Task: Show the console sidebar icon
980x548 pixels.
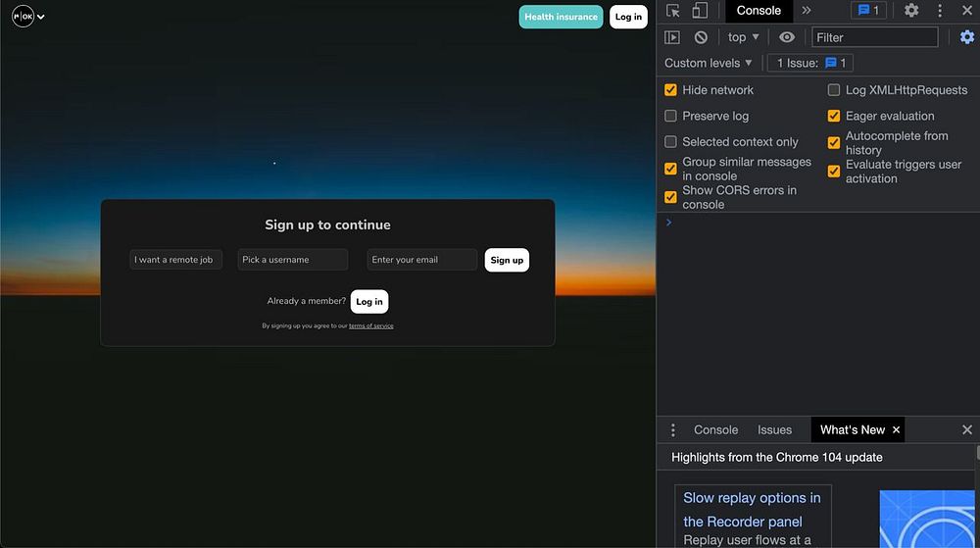Action: point(672,37)
